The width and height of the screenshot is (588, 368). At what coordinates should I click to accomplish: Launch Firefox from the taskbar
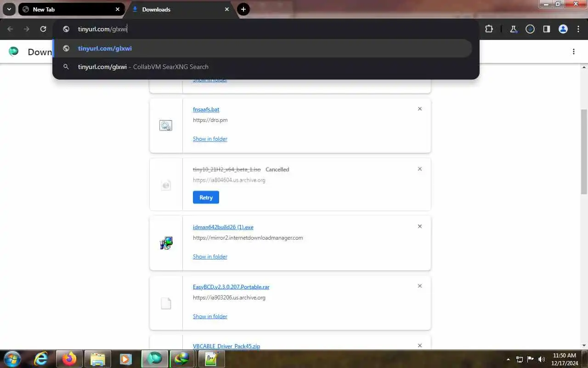(69, 359)
